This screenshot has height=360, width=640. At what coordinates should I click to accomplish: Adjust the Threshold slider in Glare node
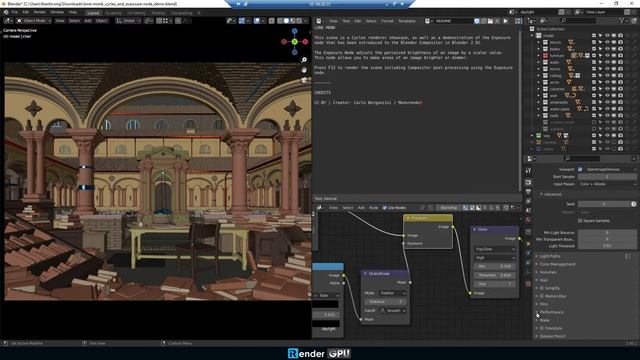(x=494, y=275)
